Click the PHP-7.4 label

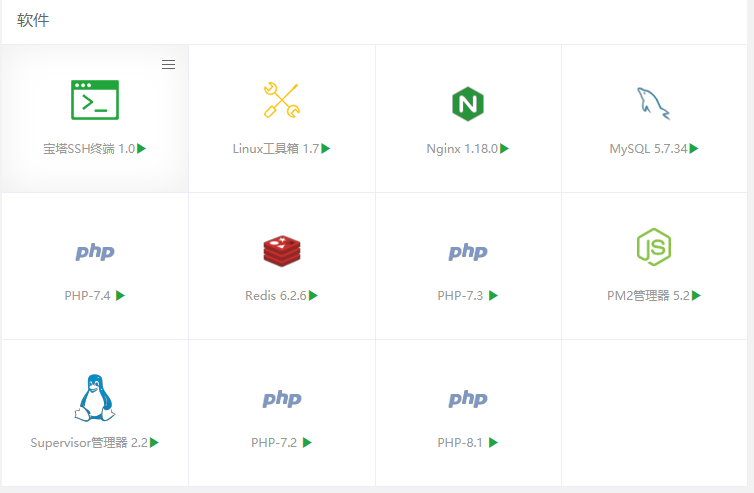coord(88,295)
